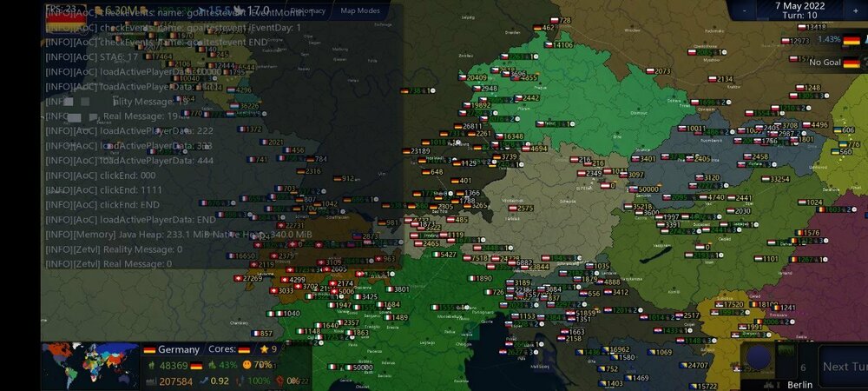The width and height of the screenshot is (868, 391).
Task: Select the Romanian army of 18100
Action: pos(763,305)
